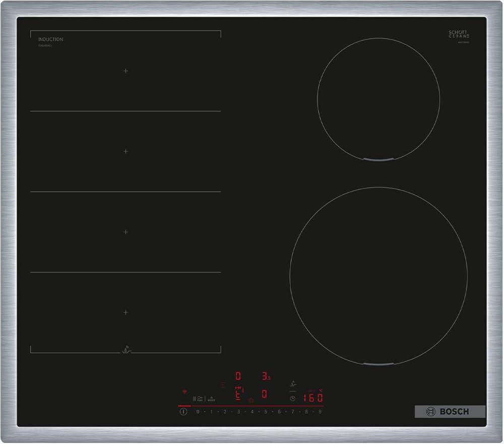Tap power level 0 to switch zone off

[x=198, y=412]
